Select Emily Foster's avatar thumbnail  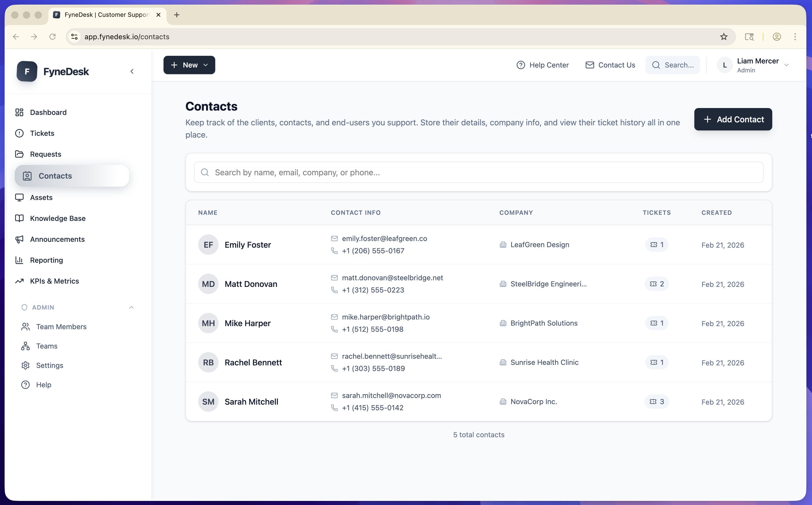[208, 245]
